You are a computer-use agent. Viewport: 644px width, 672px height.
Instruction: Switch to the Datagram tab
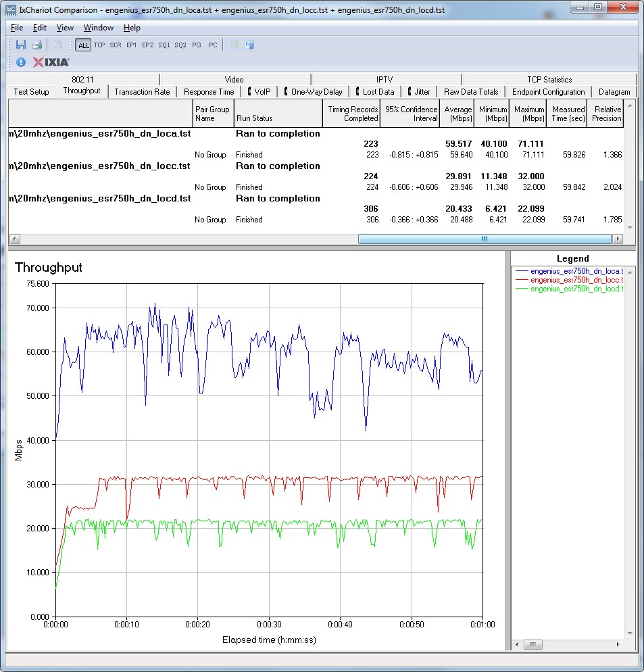[614, 92]
